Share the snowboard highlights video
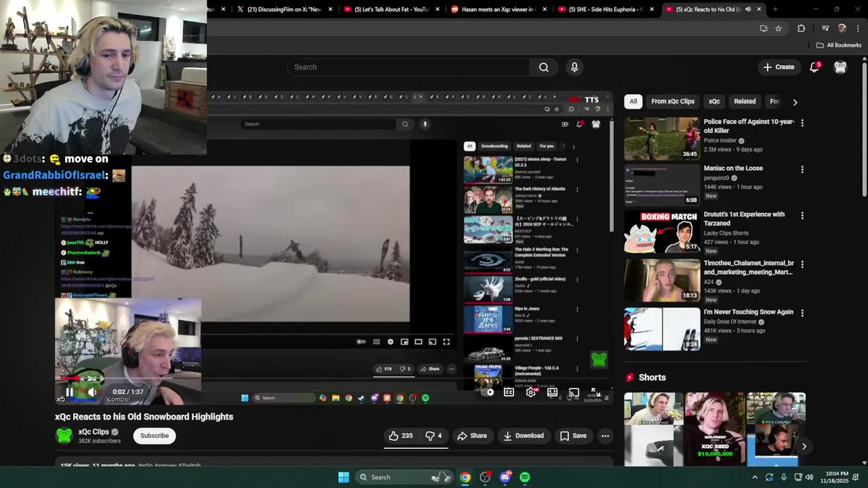Screen dimensions: 868x488 click(x=472, y=436)
